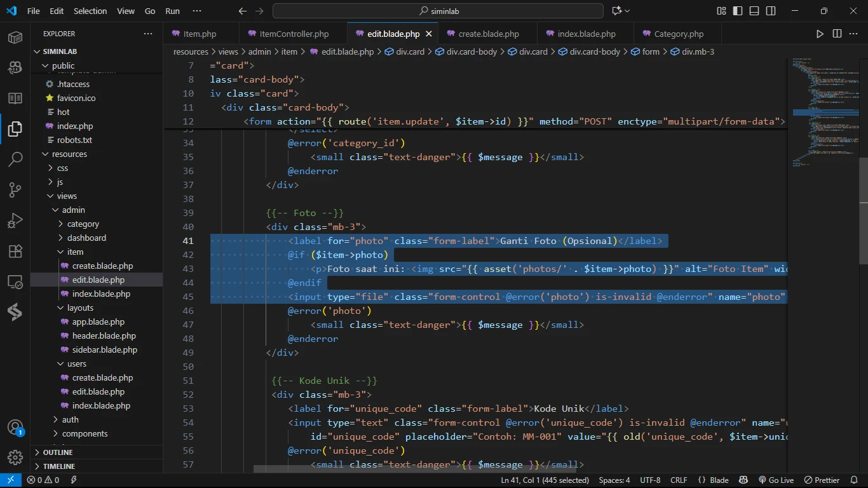This screenshot has height=488, width=868.
Task: Expand the category folder in explorer
Action: 83,224
